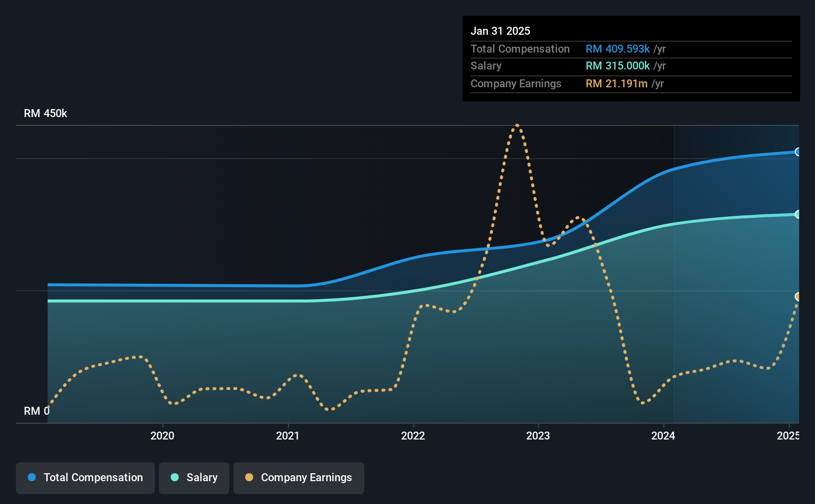815x504 pixels.
Task: Click the 2023 x-axis label
Action: (x=538, y=436)
